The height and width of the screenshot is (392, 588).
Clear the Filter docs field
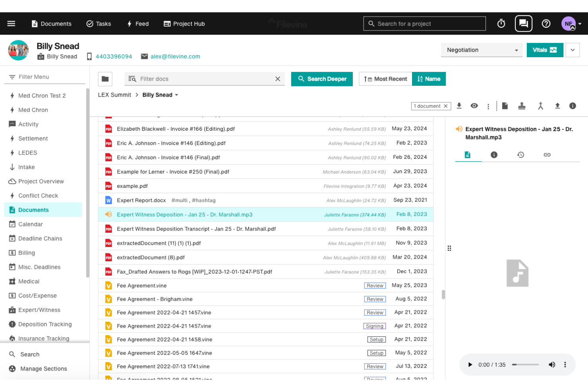[x=278, y=79]
